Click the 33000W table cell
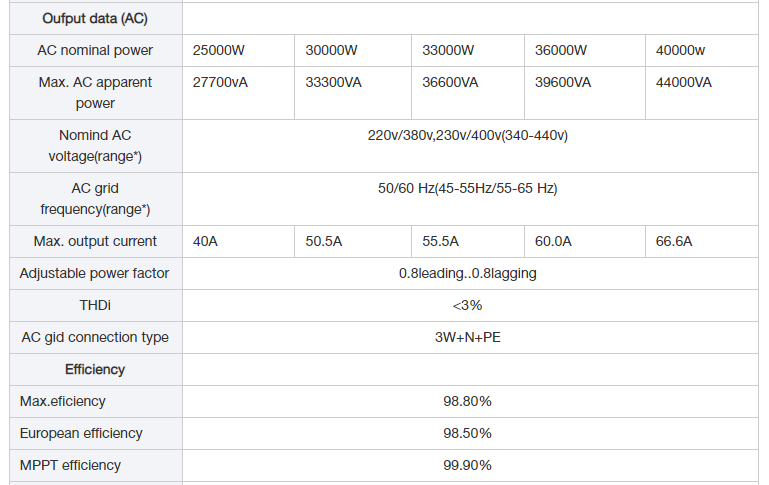This screenshot has height=485, width=769. tap(468, 51)
